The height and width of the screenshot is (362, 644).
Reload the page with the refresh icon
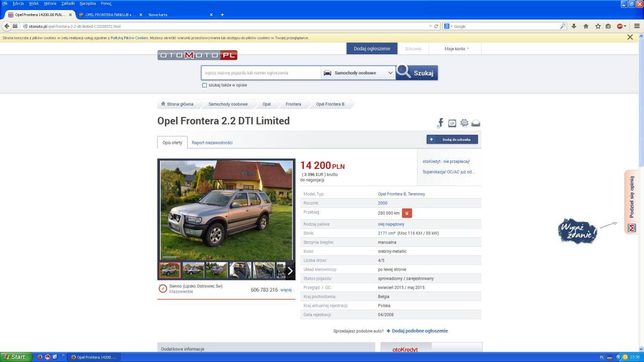tap(436, 26)
